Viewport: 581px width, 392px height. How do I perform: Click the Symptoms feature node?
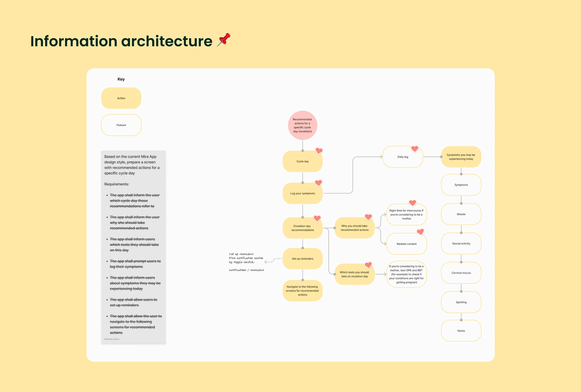coord(461,185)
